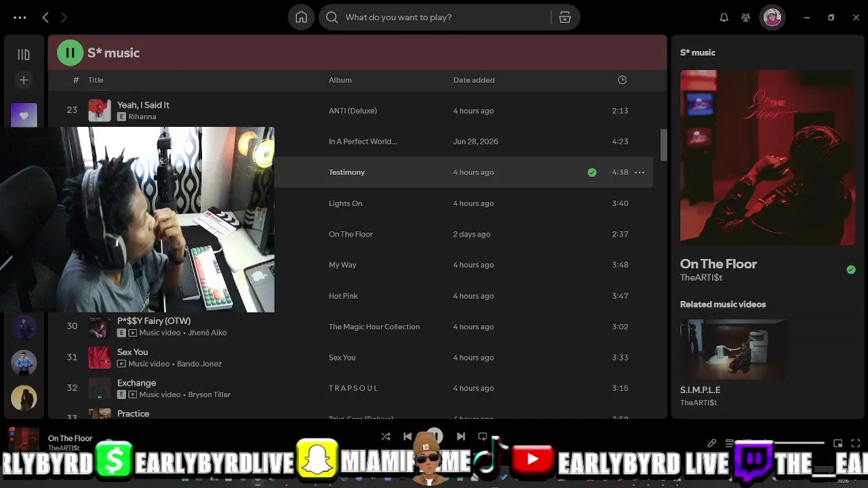Image resolution: width=868 pixels, height=488 pixels.
Task: Open the My Way album link
Action: (342, 265)
